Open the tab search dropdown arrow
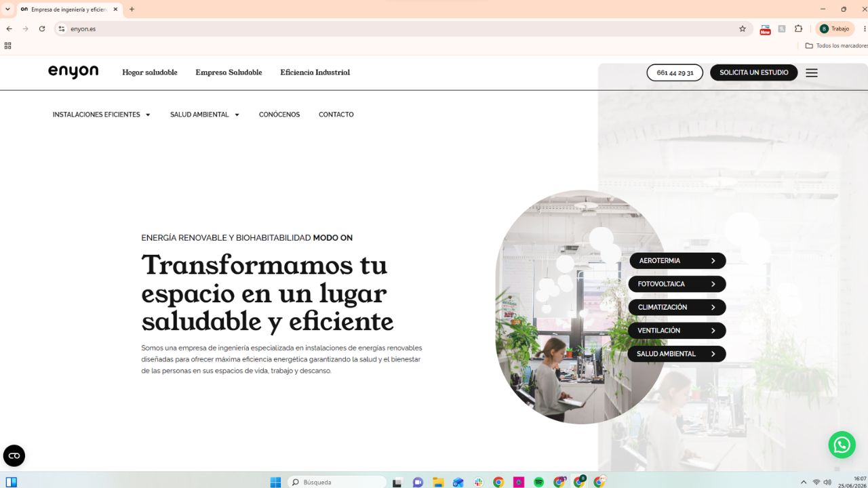Viewport: 868px width, 488px height. click(x=8, y=9)
